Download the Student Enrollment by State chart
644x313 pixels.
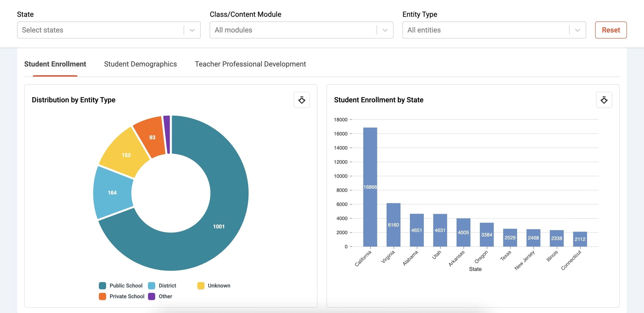[x=604, y=100]
